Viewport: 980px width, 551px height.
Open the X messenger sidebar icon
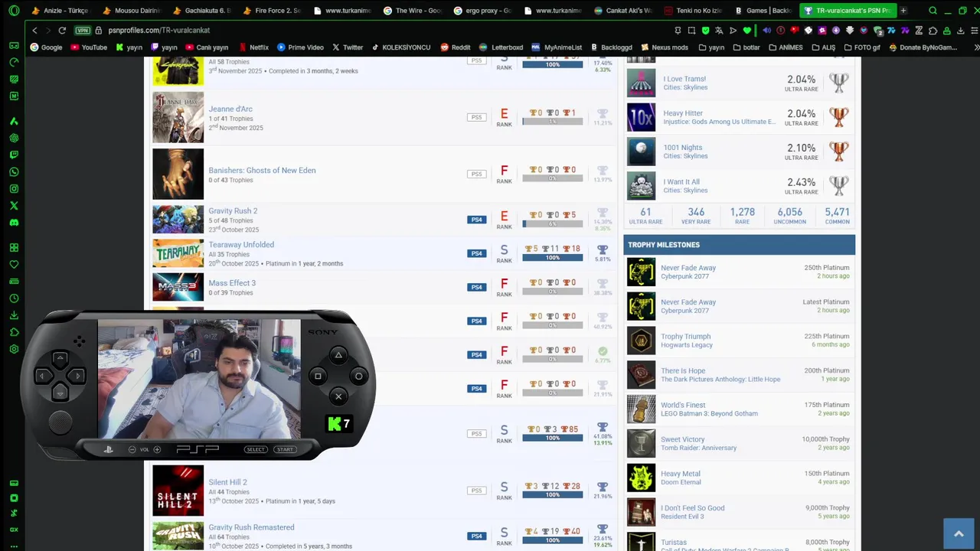[x=14, y=205]
